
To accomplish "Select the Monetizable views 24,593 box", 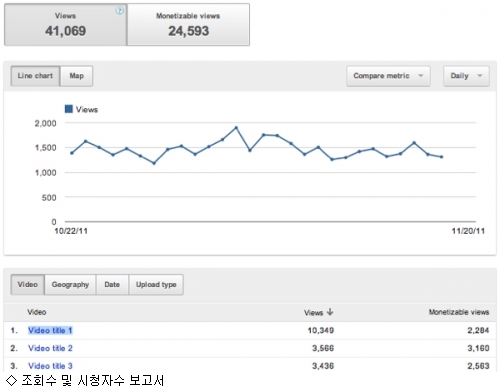I will coord(188,25).
